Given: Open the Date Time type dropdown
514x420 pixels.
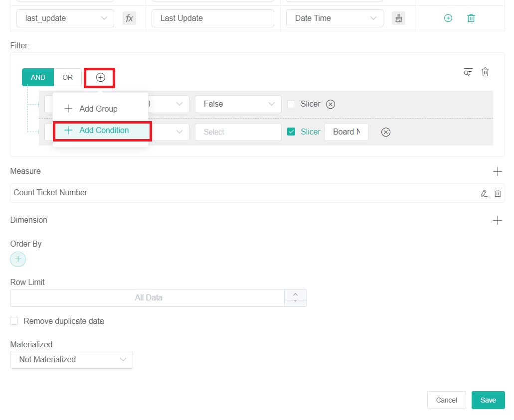Looking at the screenshot, I should pos(334,18).
